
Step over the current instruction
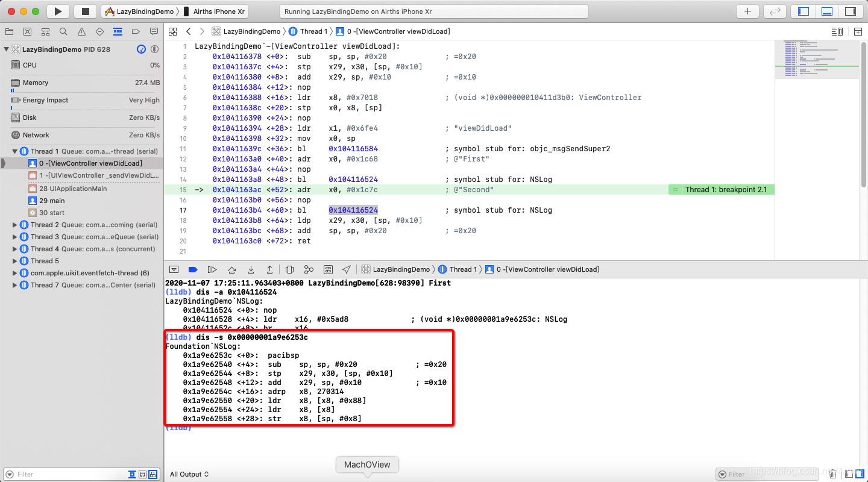231,269
